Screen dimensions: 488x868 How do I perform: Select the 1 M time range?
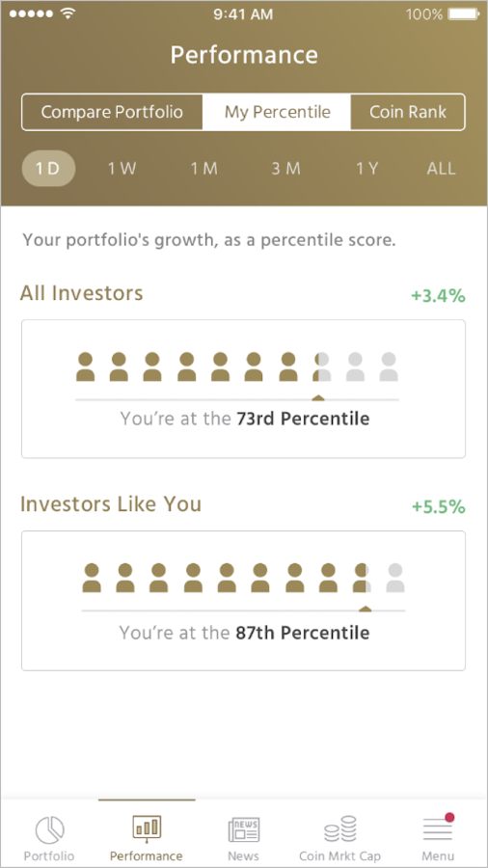[204, 168]
